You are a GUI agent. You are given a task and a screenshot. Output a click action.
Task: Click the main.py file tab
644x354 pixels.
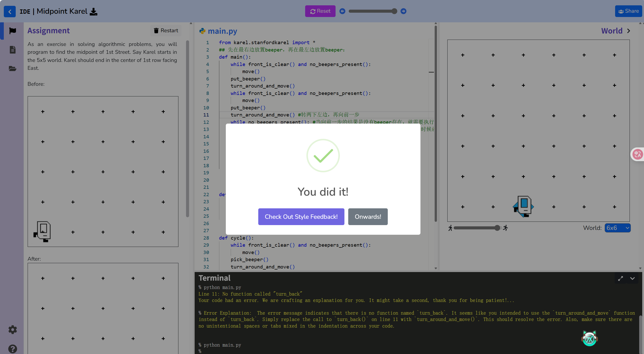click(222, 31)
